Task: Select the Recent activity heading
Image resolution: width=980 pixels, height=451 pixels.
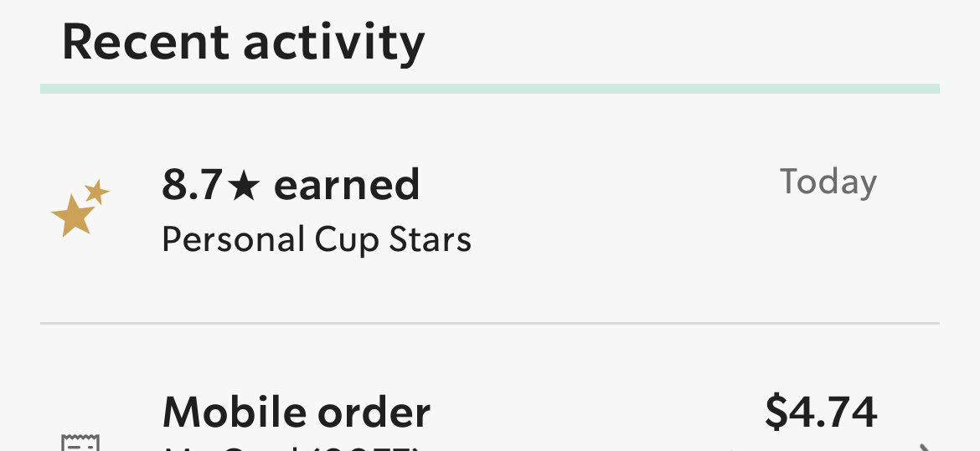Action: 243,44
